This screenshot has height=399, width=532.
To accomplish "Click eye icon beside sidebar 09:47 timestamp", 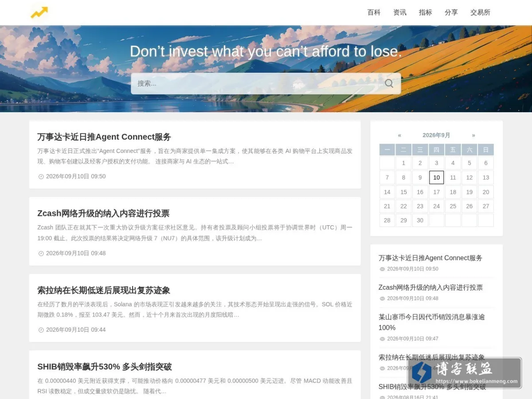I will pos(382,339).
